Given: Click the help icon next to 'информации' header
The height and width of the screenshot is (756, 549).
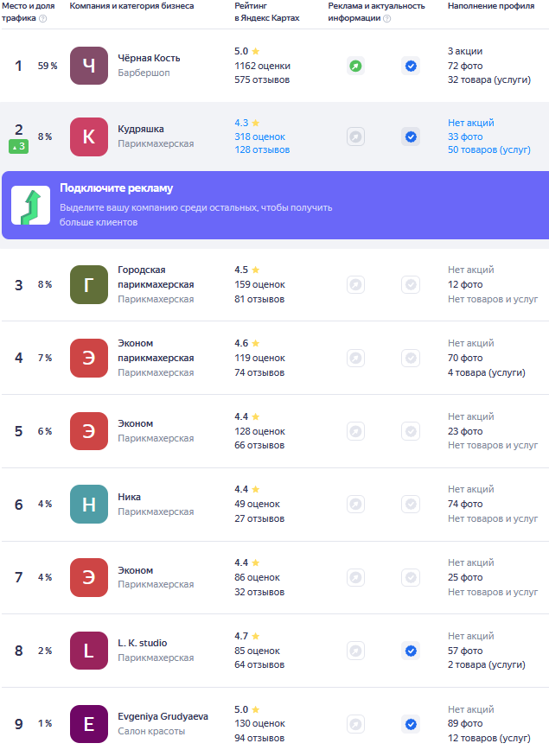Looking at the screenshot, I should tap(387, 18).
